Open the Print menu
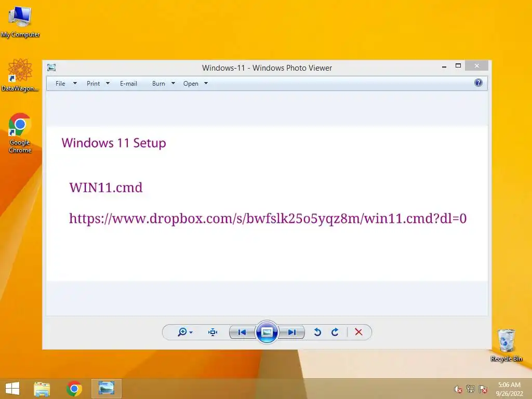 click(x=94, y=84)
